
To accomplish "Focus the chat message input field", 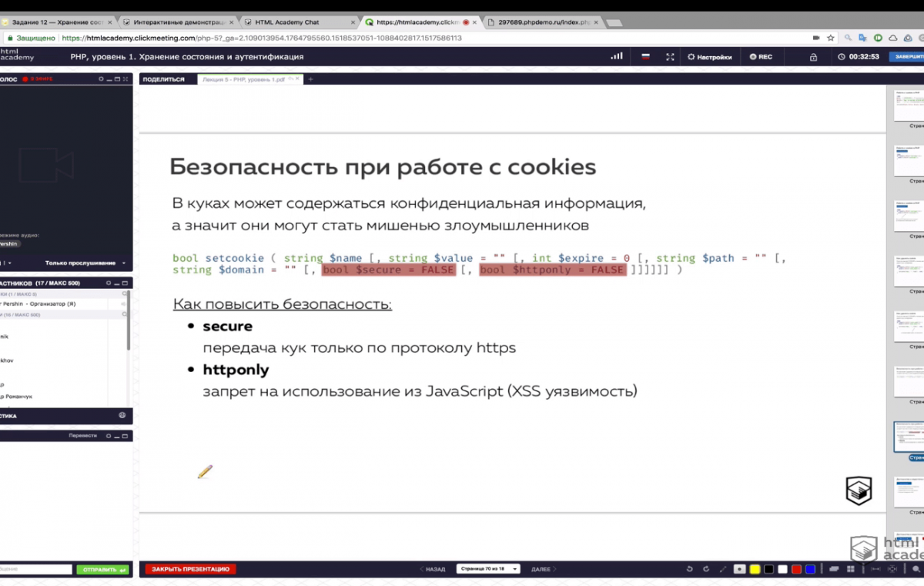I will pyautogui.click(x=35, y=570).
